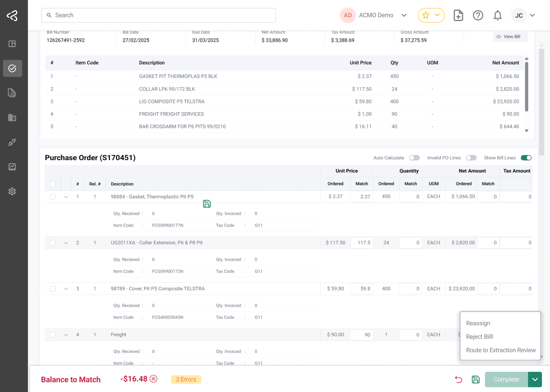
Task: Collapse the Cover Pit P5 line details
Action: point(66,289)
